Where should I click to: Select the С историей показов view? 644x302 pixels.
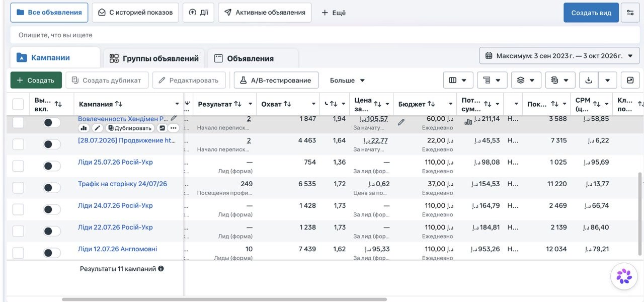(135, 13)
